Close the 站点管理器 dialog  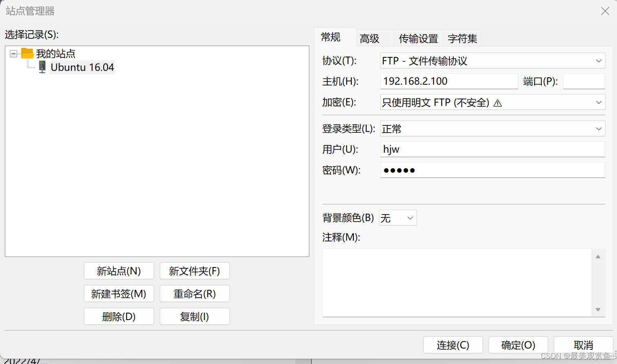[x=605, y=11]
